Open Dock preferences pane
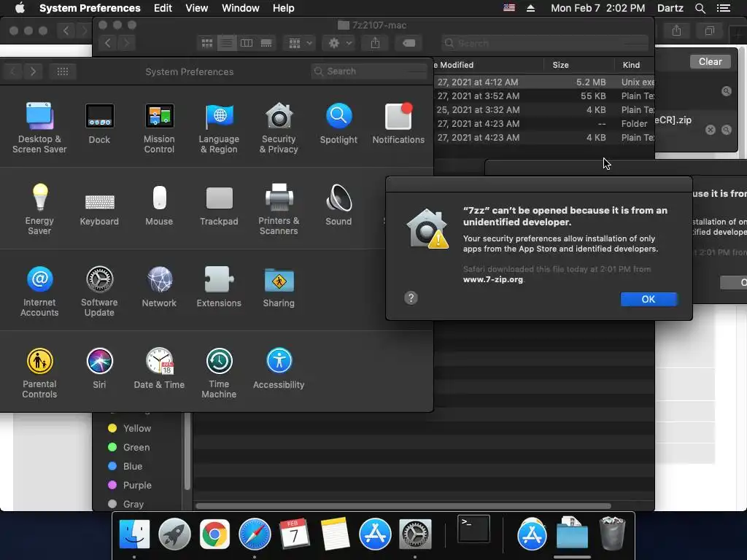Viewport: 747px width, 560px height. pos(99,124)
